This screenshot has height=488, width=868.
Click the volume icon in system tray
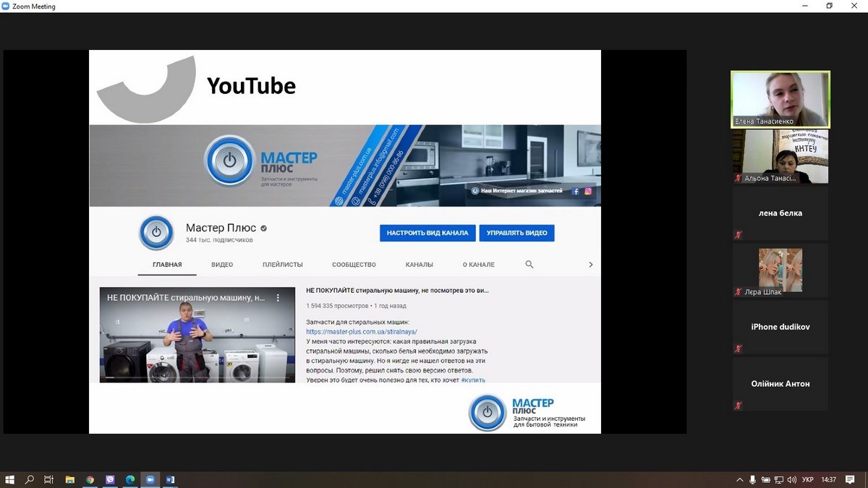tap(791, 479)
